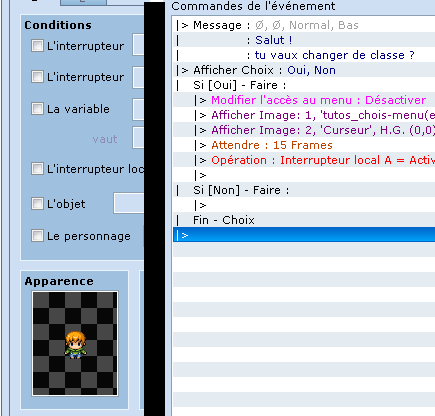Click the character sprite in Apparence
The image size is (435, 416).
75,344
